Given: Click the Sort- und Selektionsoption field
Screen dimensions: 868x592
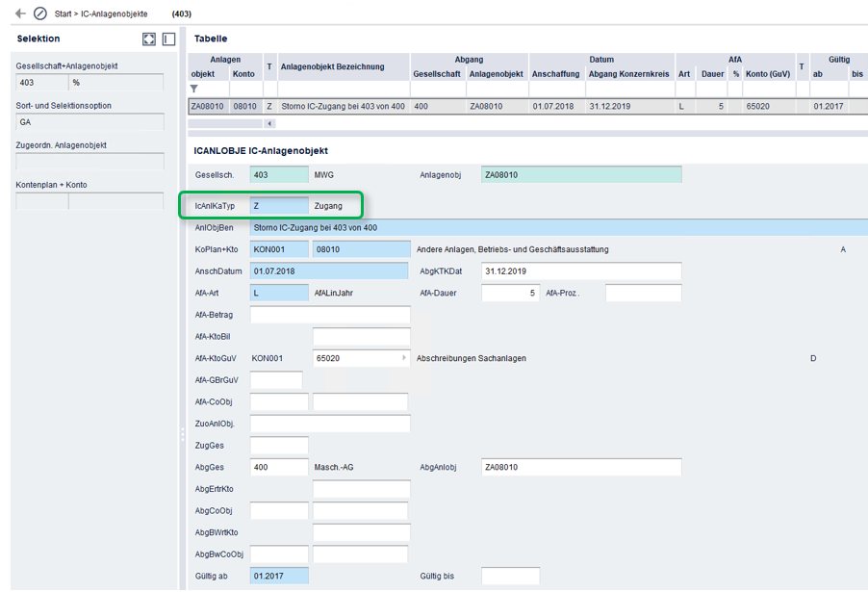Looking at the screenshot, I should pos(89,122).
